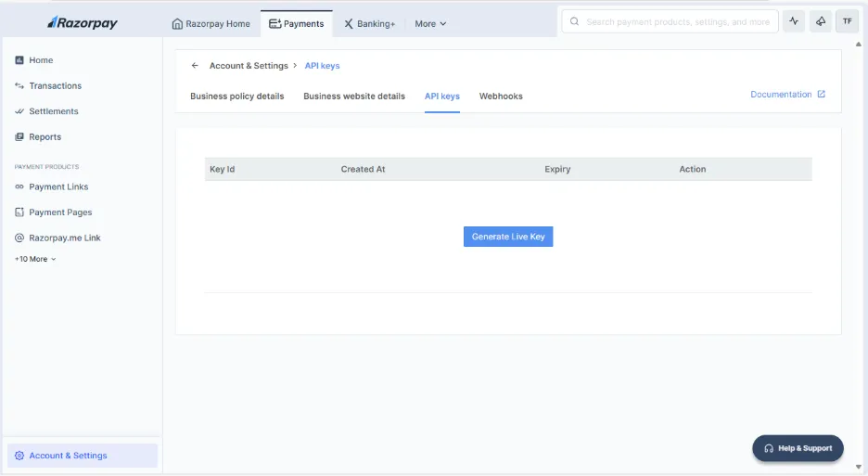Click the Created At column header

[363, 169]
